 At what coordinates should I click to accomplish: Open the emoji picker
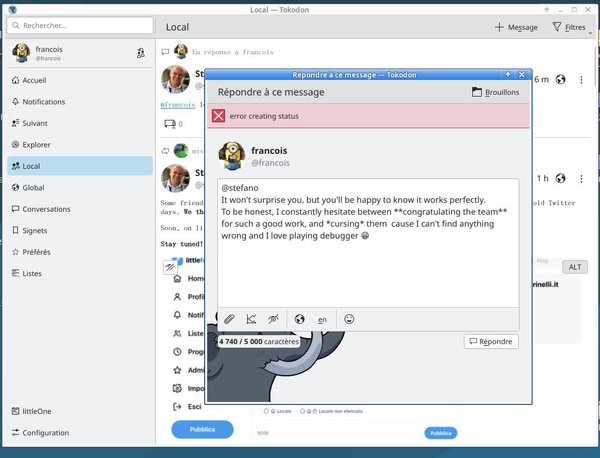click(x=349, y=319)
